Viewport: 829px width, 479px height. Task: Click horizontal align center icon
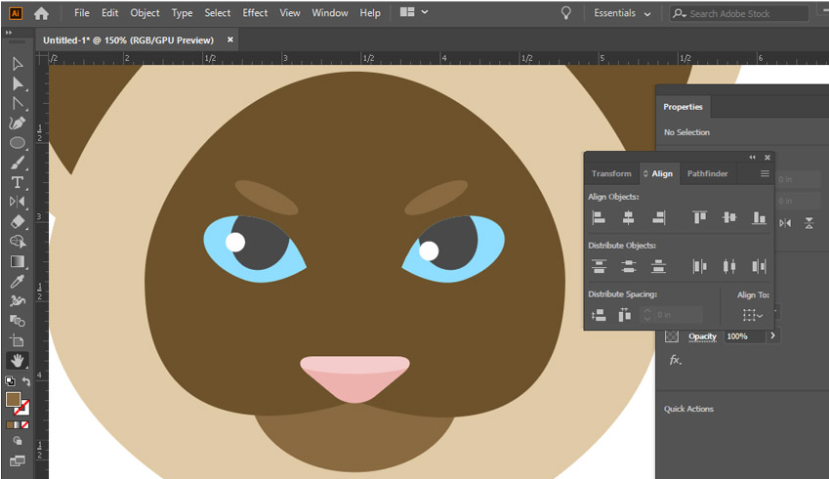[x=628, y=217]
